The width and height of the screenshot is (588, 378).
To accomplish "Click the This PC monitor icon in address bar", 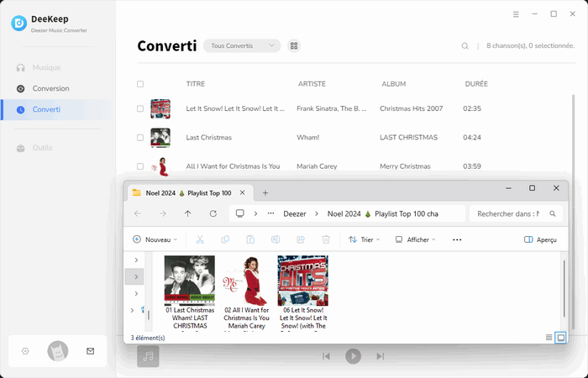I will 240,213.
